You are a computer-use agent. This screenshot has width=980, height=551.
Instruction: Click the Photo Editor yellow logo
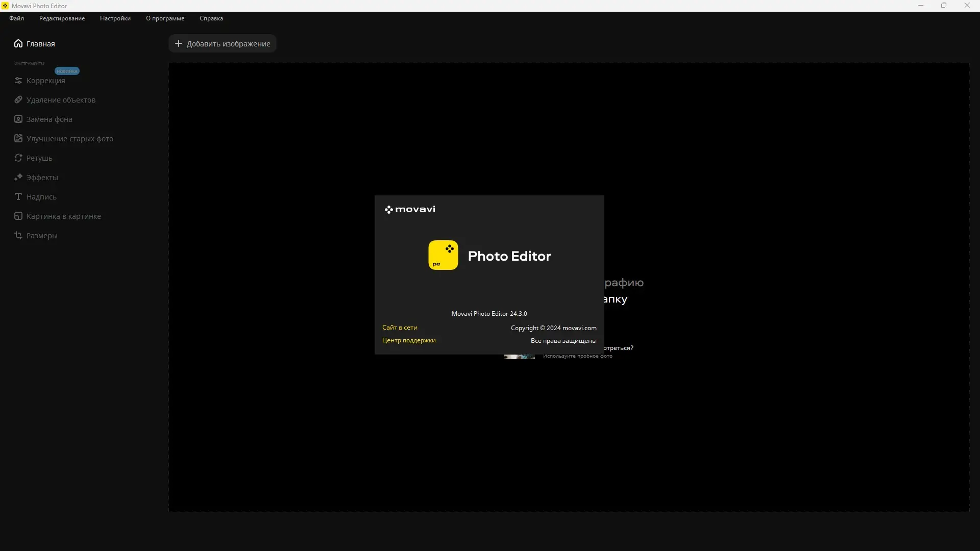tap(443, 255)
